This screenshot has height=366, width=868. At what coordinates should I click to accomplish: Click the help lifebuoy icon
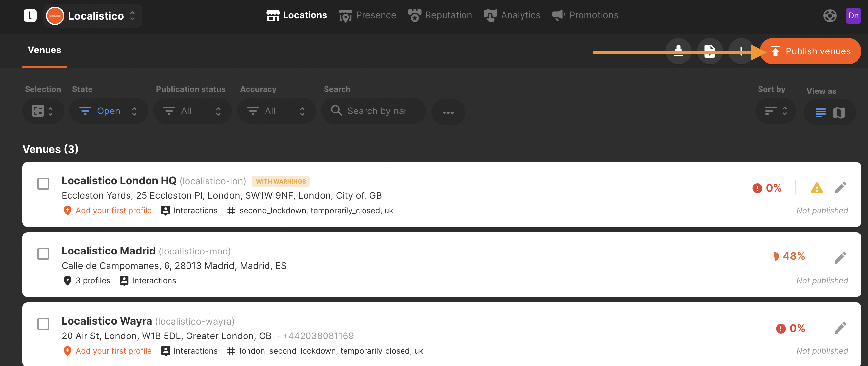click(830, 15)
